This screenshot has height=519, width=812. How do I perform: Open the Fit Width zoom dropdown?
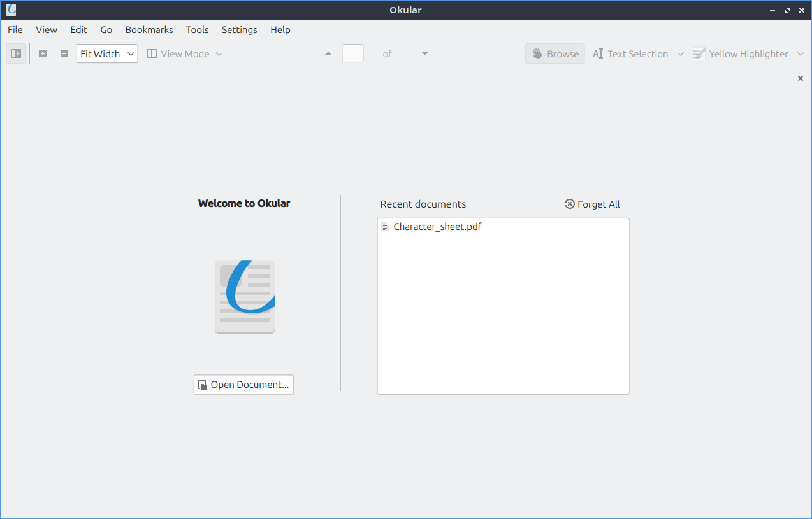click(106, 54)
